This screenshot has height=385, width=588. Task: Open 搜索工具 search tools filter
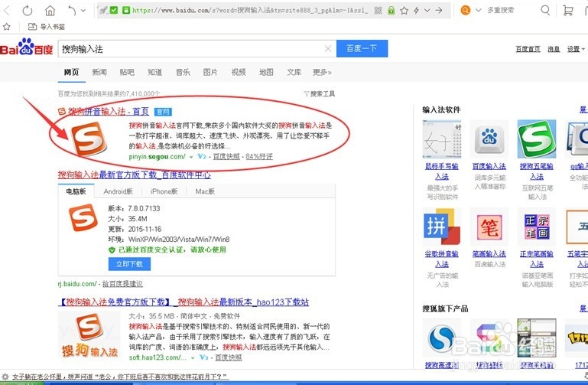pos(319,94)
